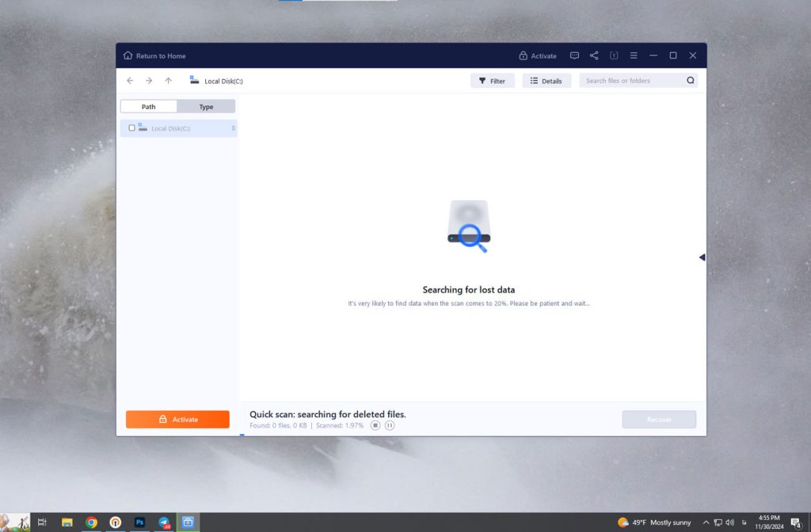Open the Filter options
Image resolution: width=811 pixels, height=532 pixels.
point(492,81)
